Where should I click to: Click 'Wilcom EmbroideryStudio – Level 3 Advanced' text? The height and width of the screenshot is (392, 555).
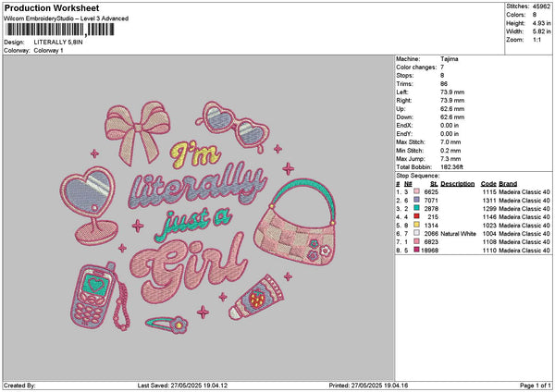tap(67, 18)
